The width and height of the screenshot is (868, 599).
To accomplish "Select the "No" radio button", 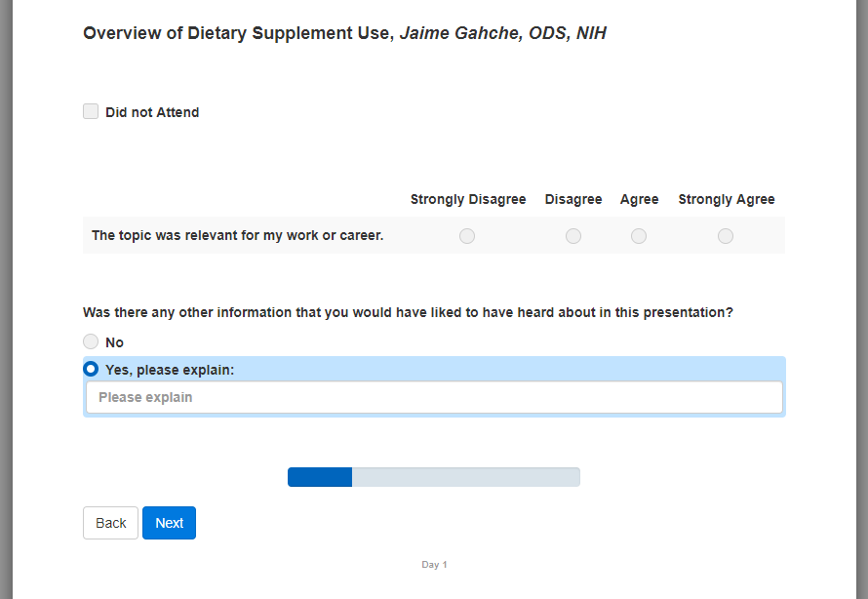I will (91, 341).
